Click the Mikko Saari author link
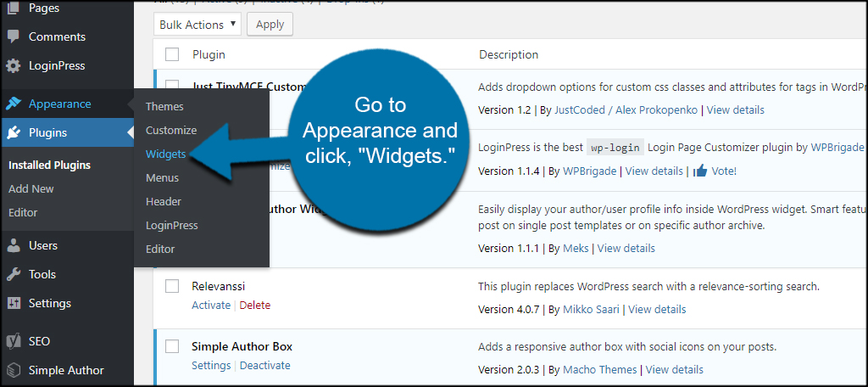The width and height of the screenshot is (868, 387). click(591, 309)
